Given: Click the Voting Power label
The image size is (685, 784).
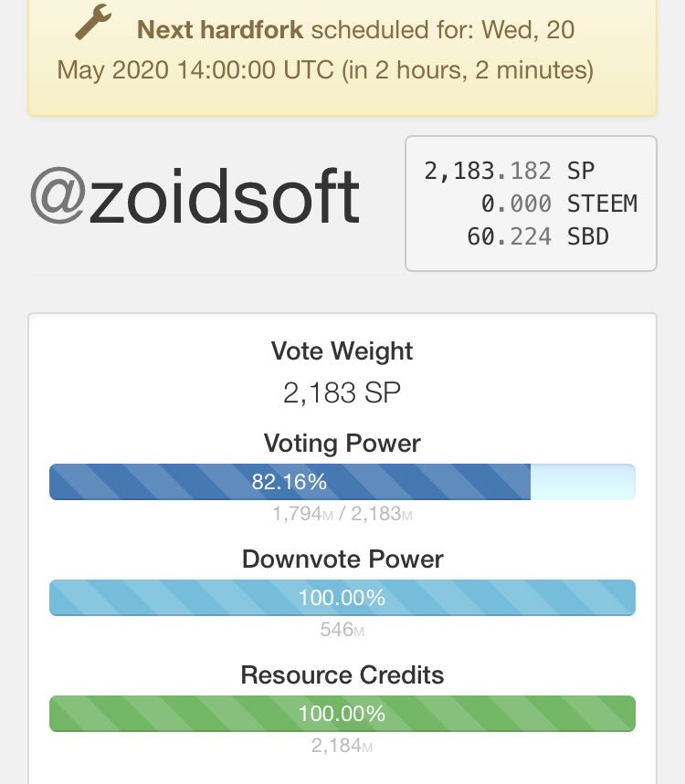Looking at the screenshot, I should point(342,444).
